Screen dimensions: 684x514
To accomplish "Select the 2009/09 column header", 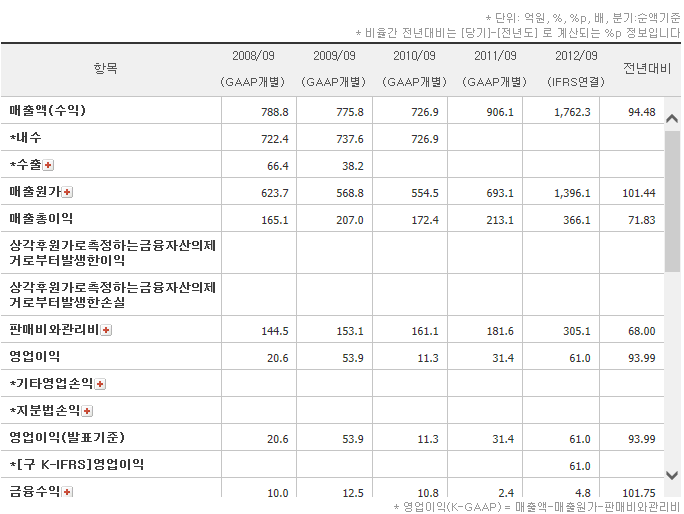I will tap(334, 69).
